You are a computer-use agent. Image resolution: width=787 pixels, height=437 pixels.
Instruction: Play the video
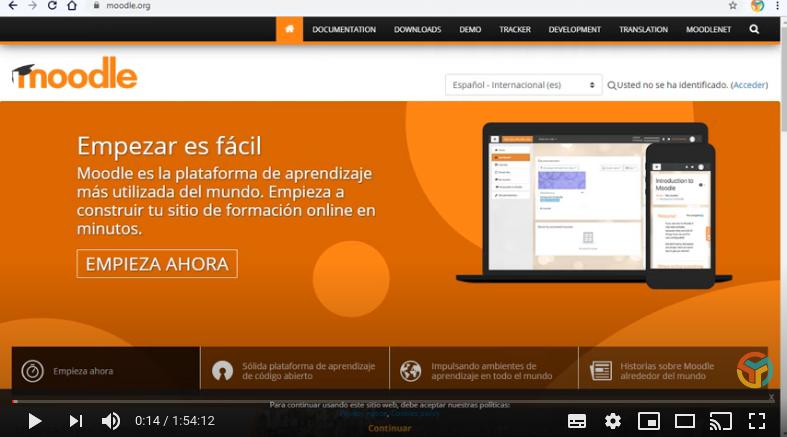click(x=34, y=421)
